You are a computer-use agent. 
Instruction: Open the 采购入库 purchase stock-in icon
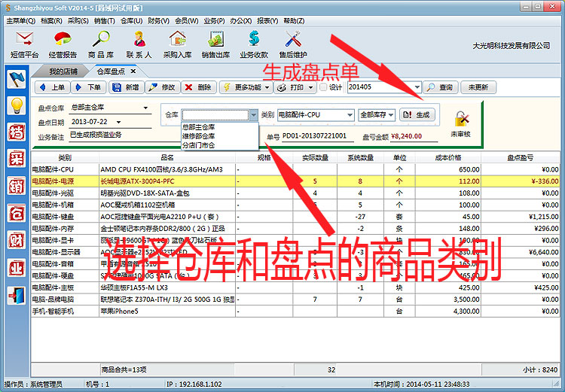[x=177, y=44]
